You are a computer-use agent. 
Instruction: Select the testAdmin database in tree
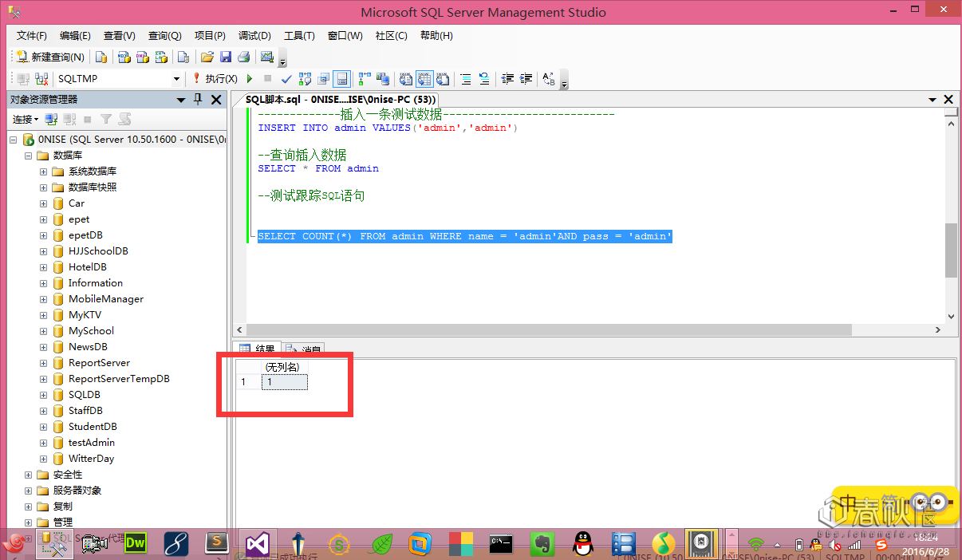coord(91,443)
